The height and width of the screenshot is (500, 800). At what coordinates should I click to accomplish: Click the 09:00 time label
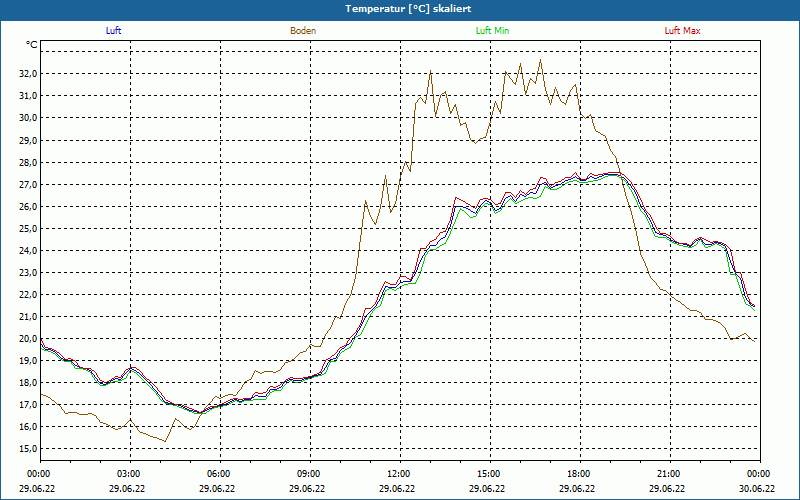pos(308,473)
